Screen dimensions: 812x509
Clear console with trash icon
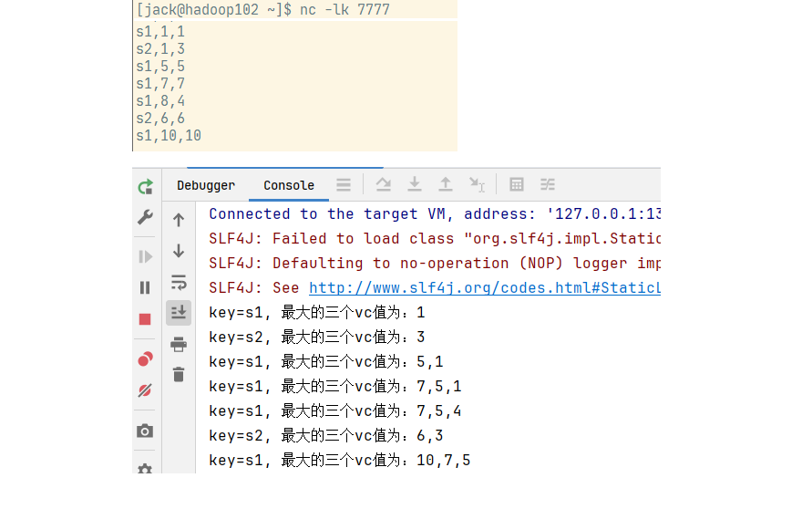click(179, 374)
